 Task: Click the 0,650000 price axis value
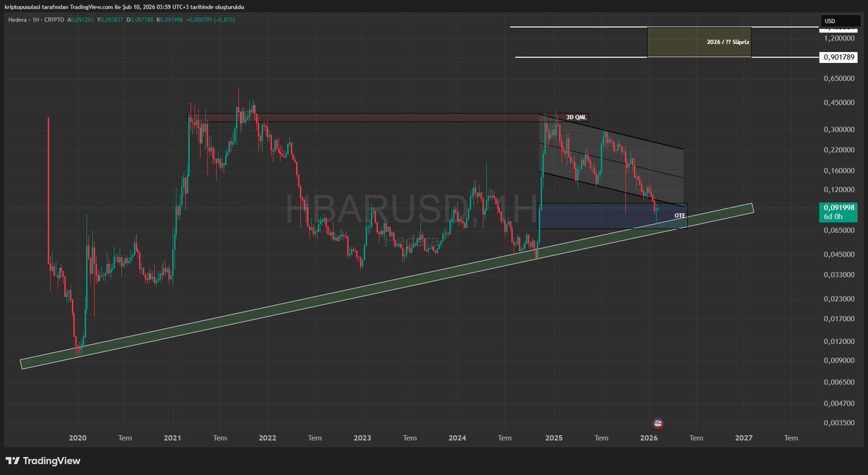click(x=839, y=80)
